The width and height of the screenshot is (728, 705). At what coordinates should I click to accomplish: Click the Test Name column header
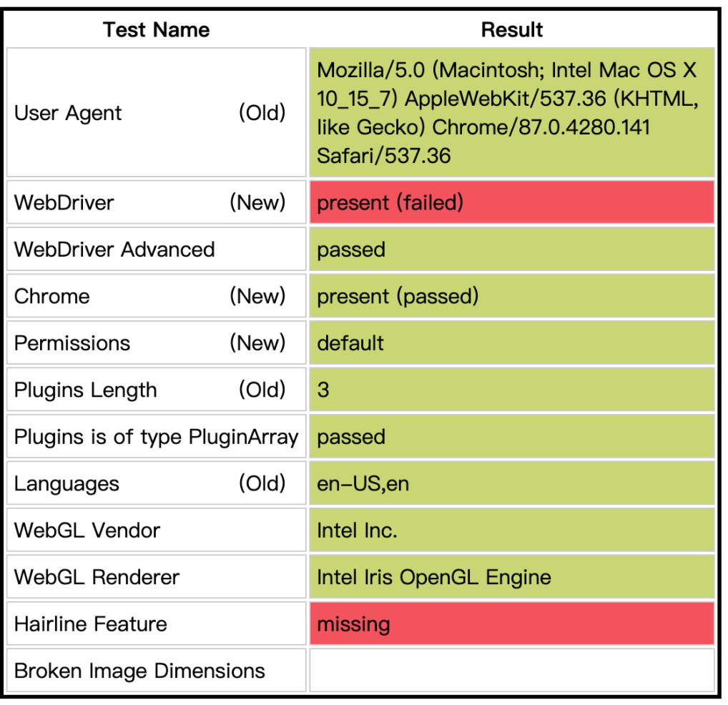point(156,30)
